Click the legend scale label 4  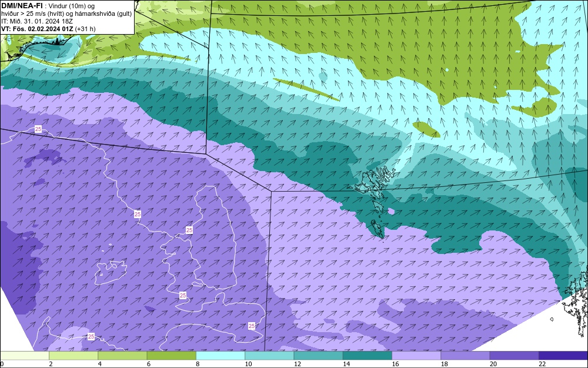[100, 364]
